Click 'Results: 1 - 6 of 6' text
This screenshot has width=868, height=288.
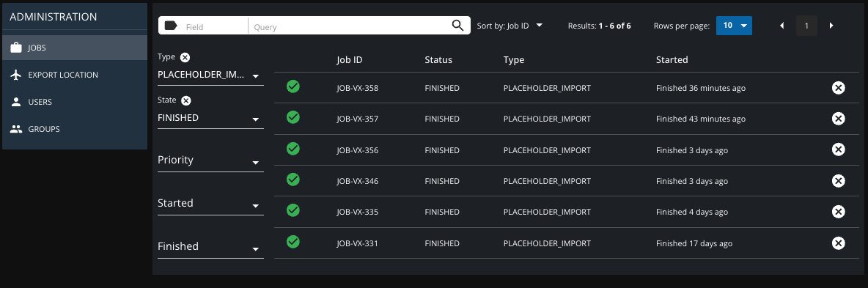click(600, 26)
